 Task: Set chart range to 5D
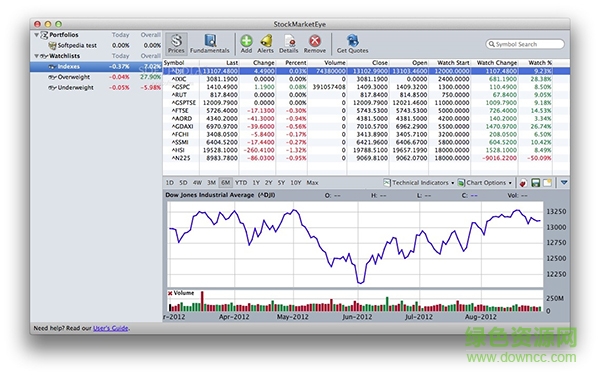[183, 183]
